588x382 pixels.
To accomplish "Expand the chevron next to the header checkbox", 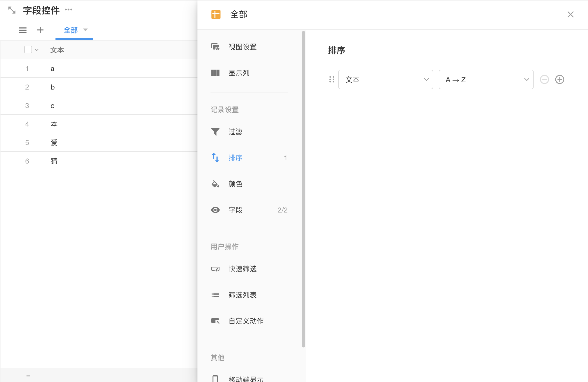I will (x=37, y=50).
